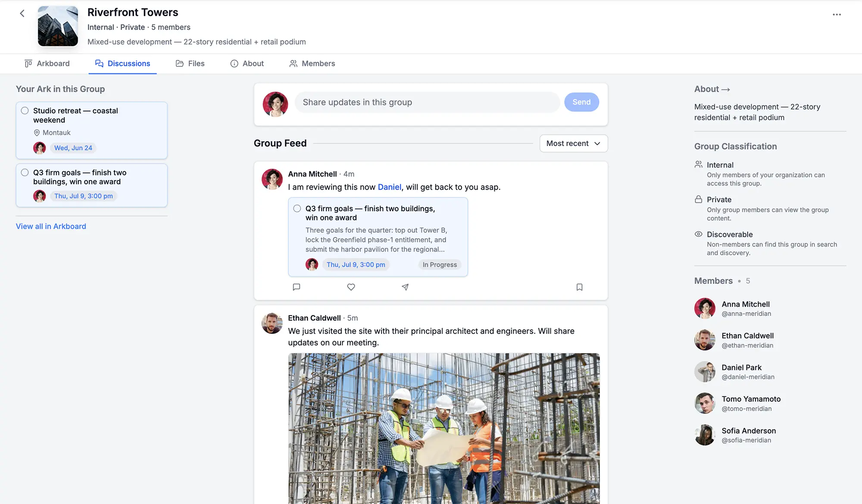Open the Most recent sort dropdown
This screenshot has height=504, width=862.
pos(574,143)
